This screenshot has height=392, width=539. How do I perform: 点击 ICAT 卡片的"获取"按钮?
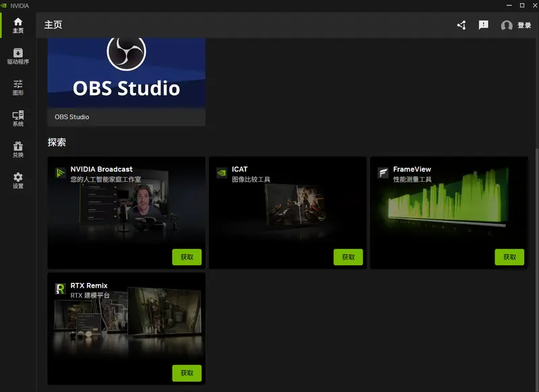tap(349, 257)
